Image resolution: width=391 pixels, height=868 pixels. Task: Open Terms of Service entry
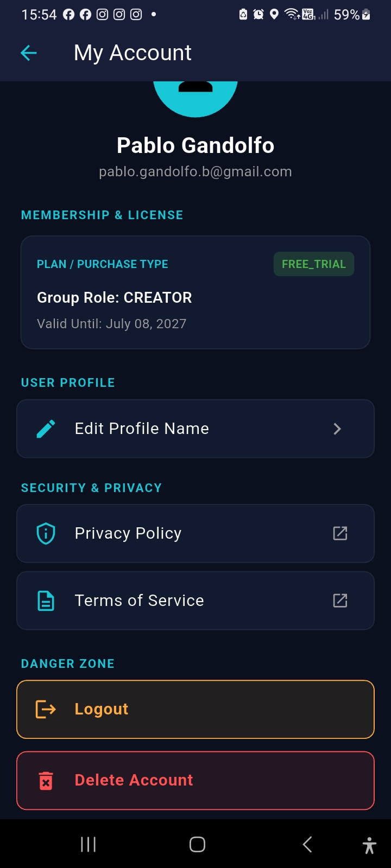(x=195, y=601)
